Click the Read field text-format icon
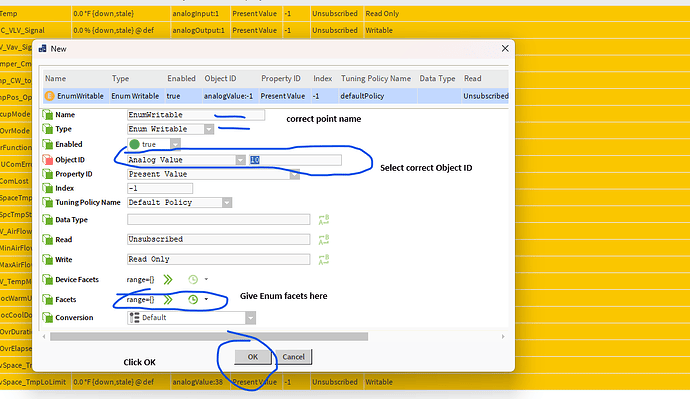Image resolution: width=690 pixels, height=399 pixels. (324, 239)
